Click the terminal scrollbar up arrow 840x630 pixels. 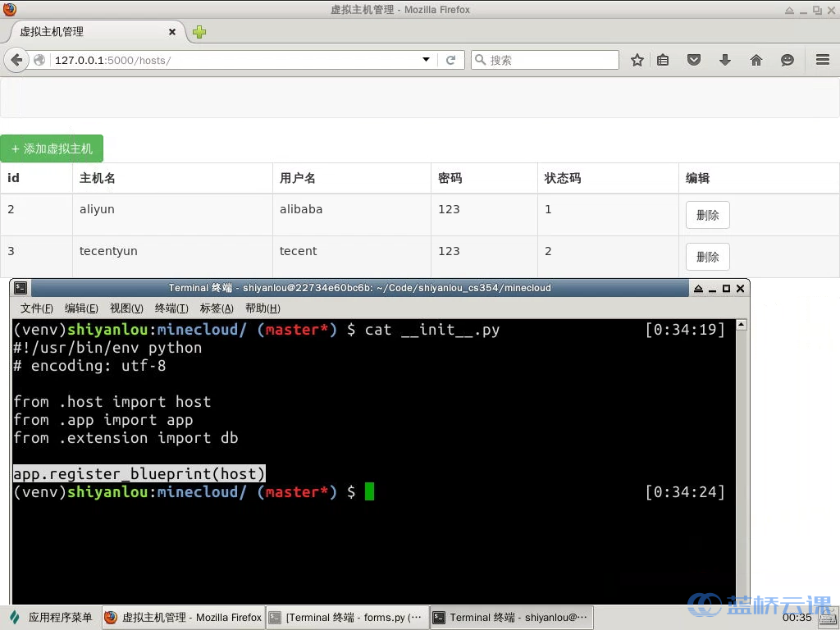[x=742, y=324]
